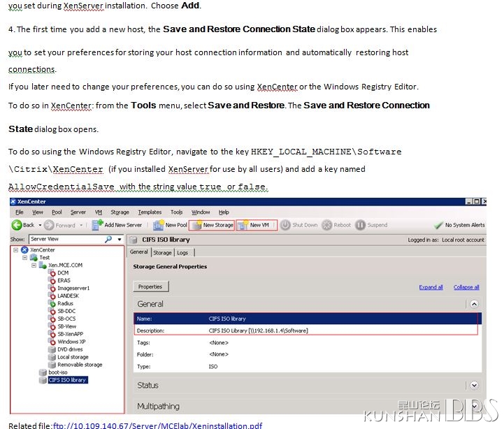Viewport: 504px width, 429px height.
Task: Select the Xen.MCE.COM server icon
Action: (x=43, y=265)
